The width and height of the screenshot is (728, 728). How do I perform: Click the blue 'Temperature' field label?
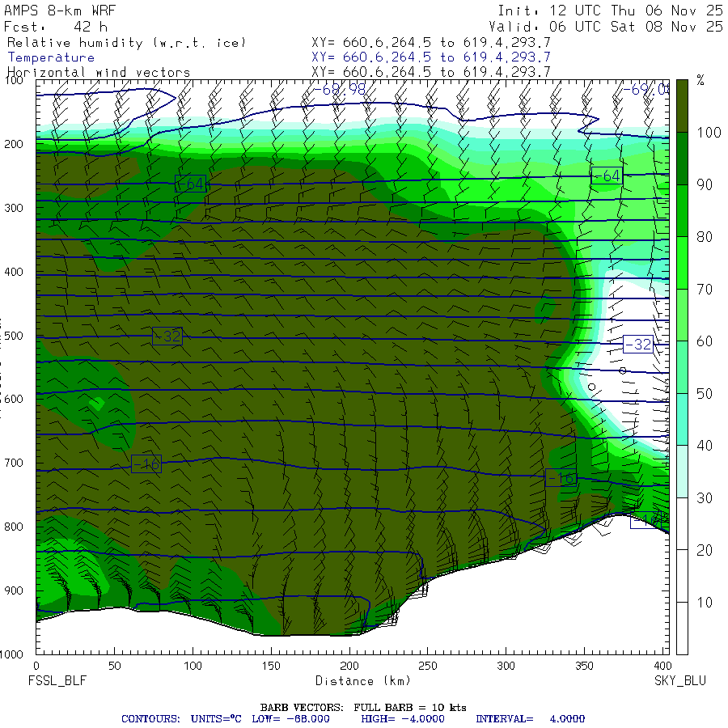(51, 57)
